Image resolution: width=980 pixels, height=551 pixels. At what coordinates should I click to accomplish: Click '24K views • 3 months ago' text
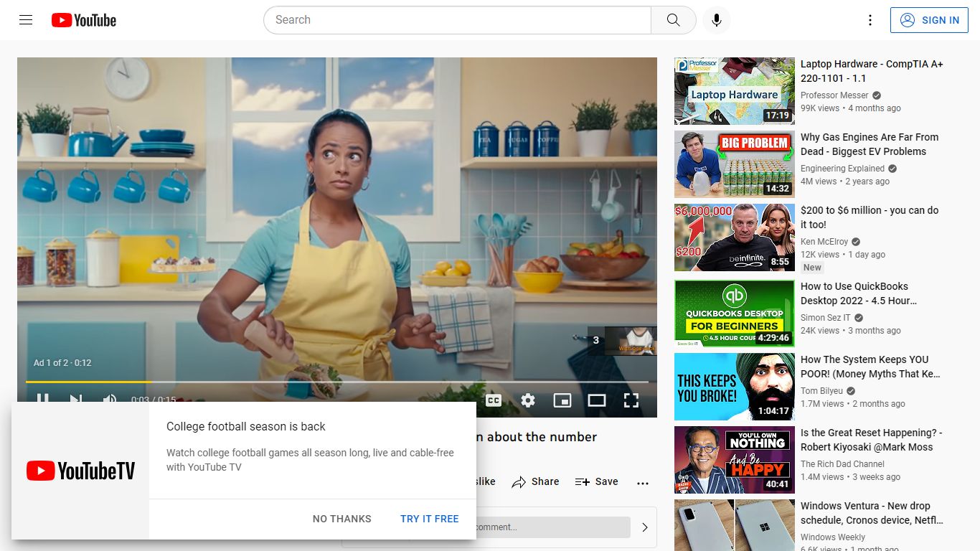tap(851, 331)
